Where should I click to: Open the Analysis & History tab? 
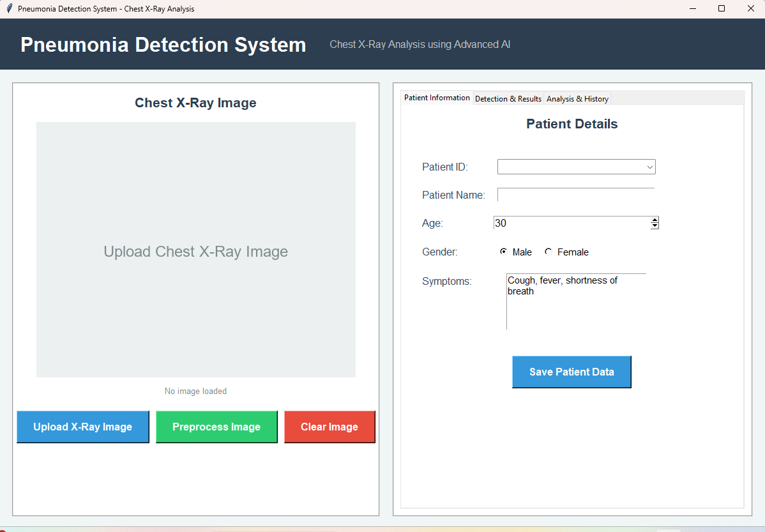click(x=577, y=98)
